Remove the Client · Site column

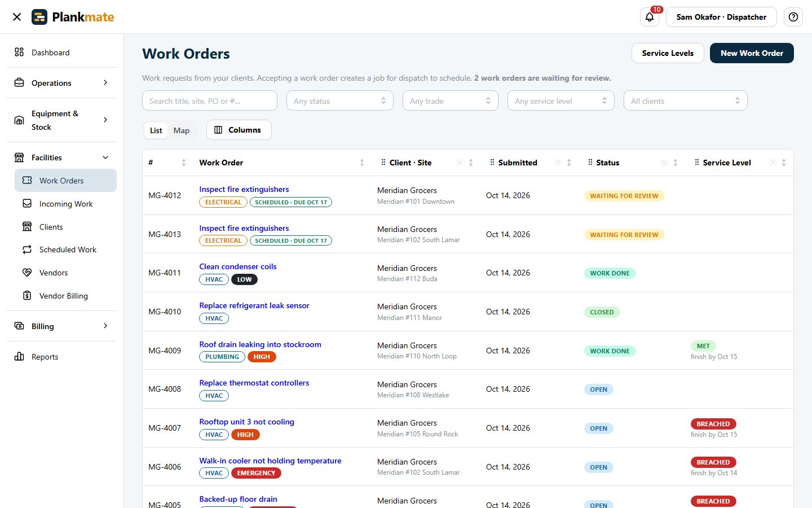pos(460,163)
